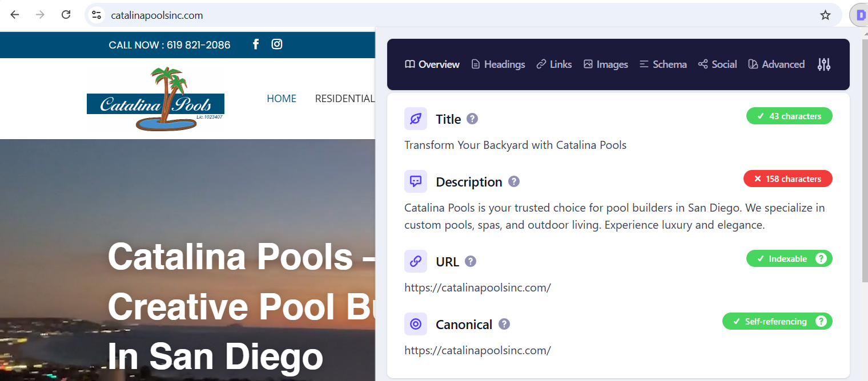Bookmark this page with the star icon

click(825, 15)
